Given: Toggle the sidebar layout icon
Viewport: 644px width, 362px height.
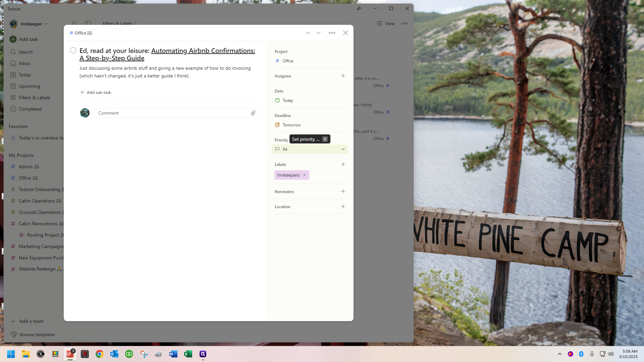Looking at the screenshot, I should (88, 23).
